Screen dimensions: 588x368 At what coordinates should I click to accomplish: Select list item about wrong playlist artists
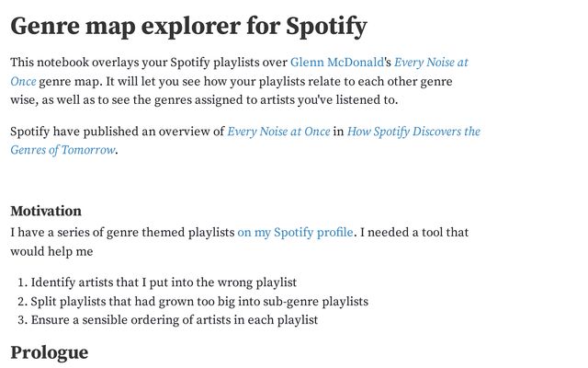pyautogui.click(x=164, y=282)
